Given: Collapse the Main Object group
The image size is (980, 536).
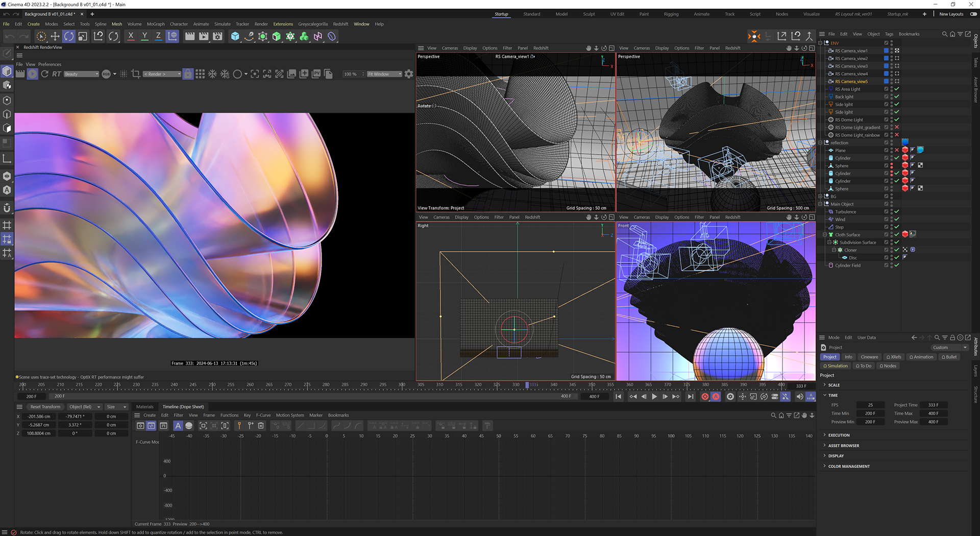Looking at the screenshot, I should [821, 204].
